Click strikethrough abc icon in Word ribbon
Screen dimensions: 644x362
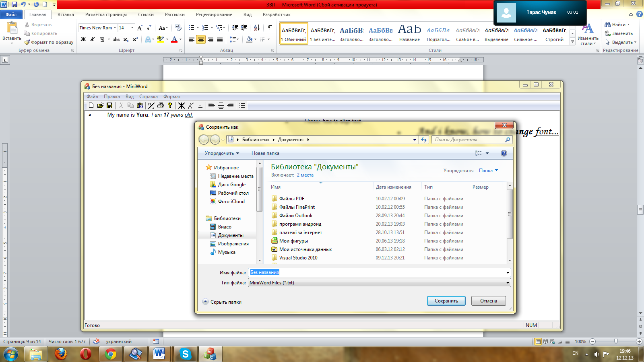pos(116,39)
